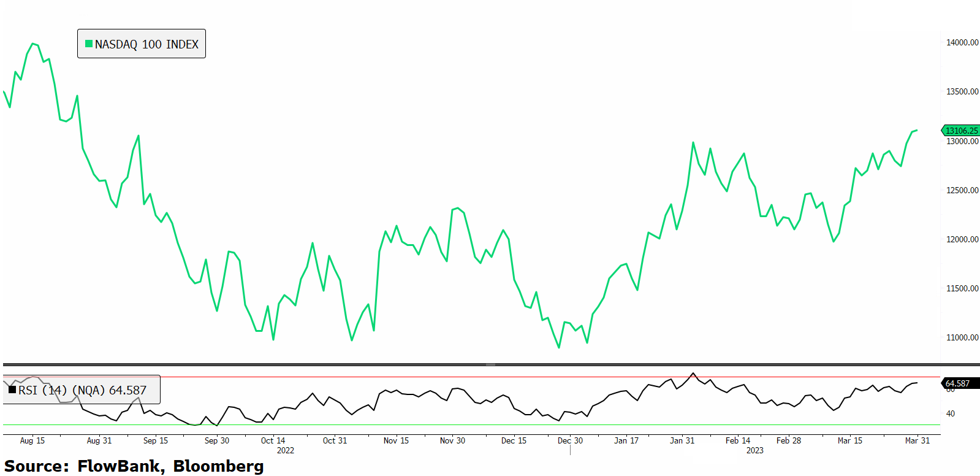
Task: Click the pane divider handle between charts
Action: [x=490, y=364]
